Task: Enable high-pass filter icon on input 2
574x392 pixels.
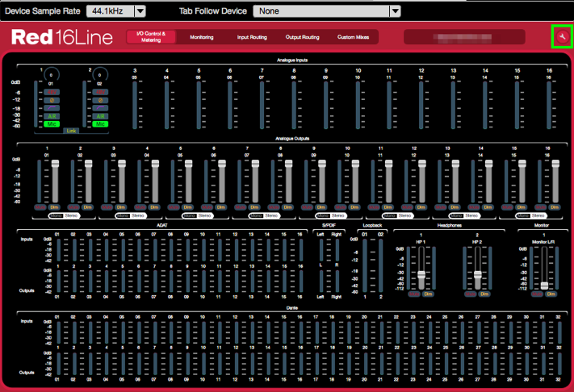Action: pyautogui.click(x=99, y=108)
